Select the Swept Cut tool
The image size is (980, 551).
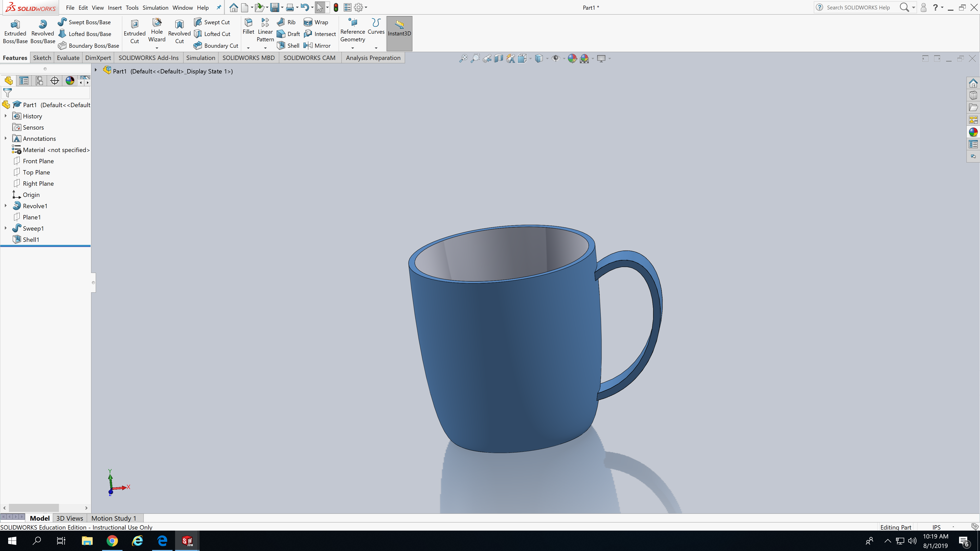click(x=212, y=22)
